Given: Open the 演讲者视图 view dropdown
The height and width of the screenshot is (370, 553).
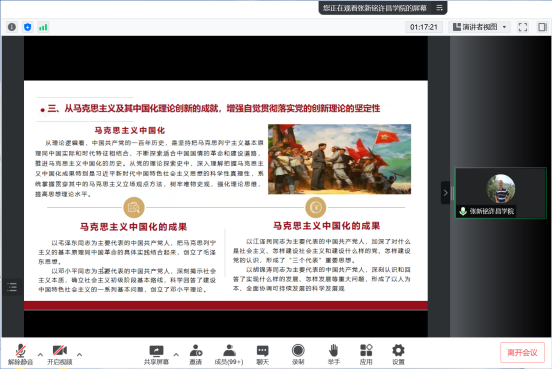Looking at the screenshot, I should click(480, 27).
